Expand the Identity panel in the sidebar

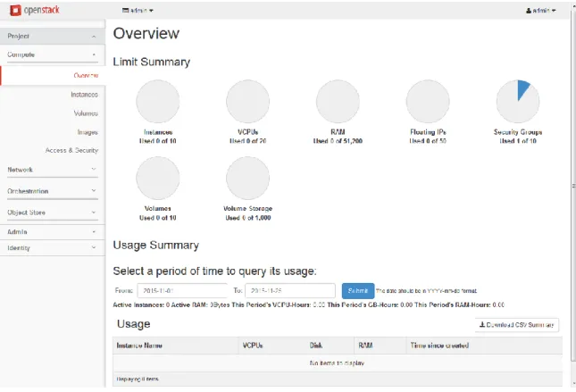(53, 248)
